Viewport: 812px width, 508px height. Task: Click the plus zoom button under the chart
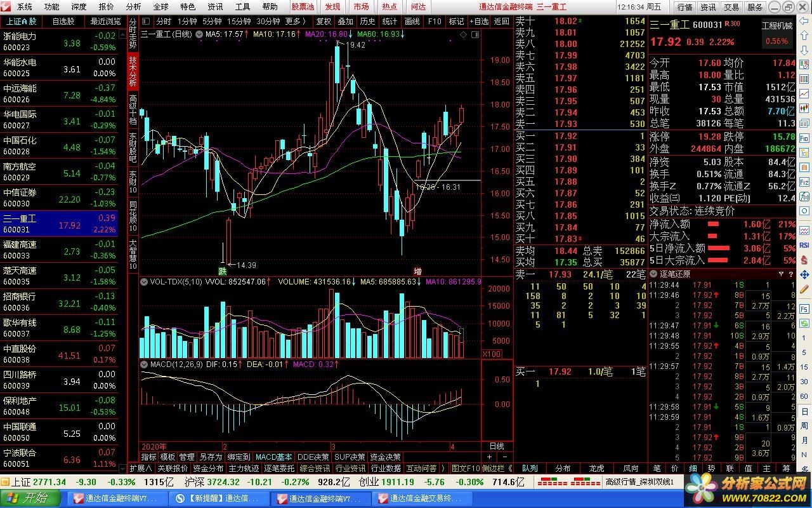pos(489,457)
